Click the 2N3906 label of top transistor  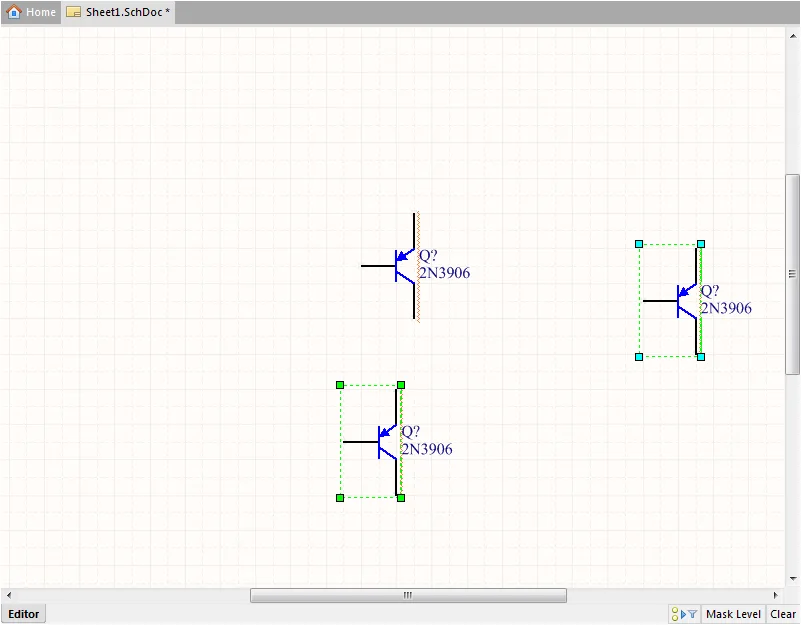pos(444,273)
